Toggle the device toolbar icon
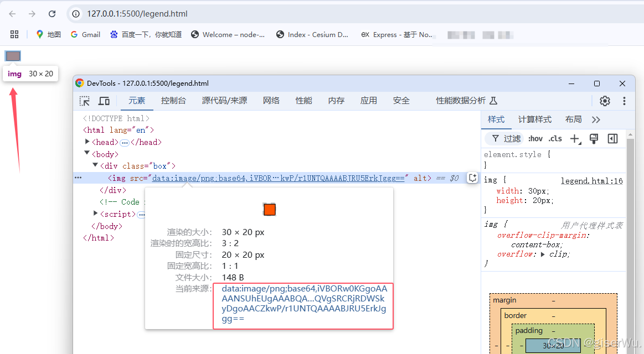The height and width of the screenshot is (354, 644). pyautogui.click(x=104, y=101)
